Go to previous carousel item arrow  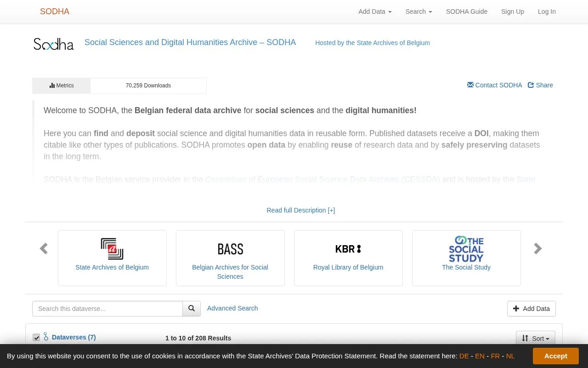(x=44, y=249)
